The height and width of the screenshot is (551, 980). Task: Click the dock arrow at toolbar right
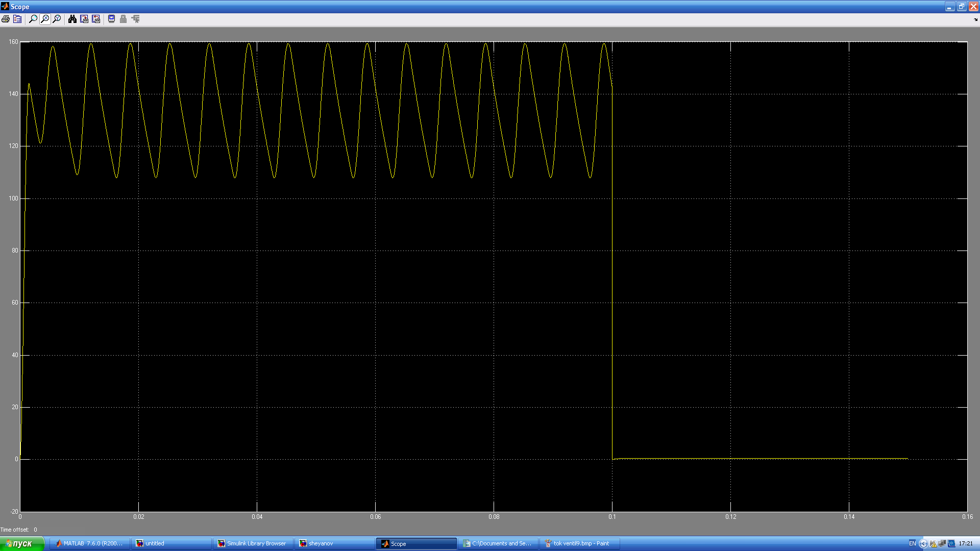[x=975, y=19]
